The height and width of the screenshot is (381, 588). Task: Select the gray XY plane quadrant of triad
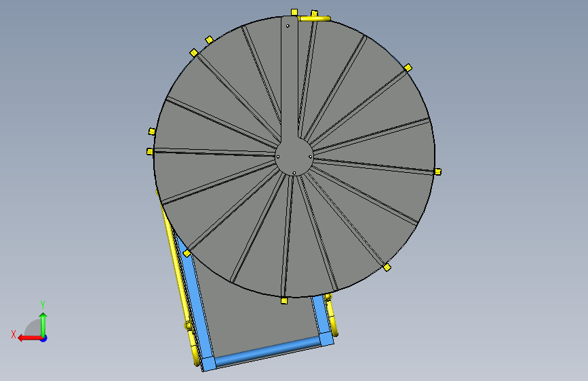coord(35,328)
